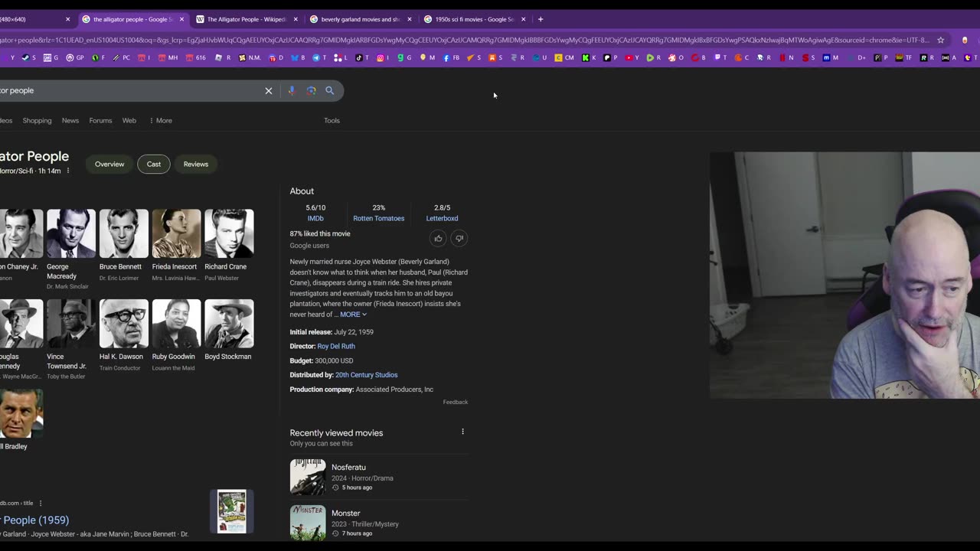Open the People (1959) IMDb result
980x551 pixels.
tap(34, 520)
